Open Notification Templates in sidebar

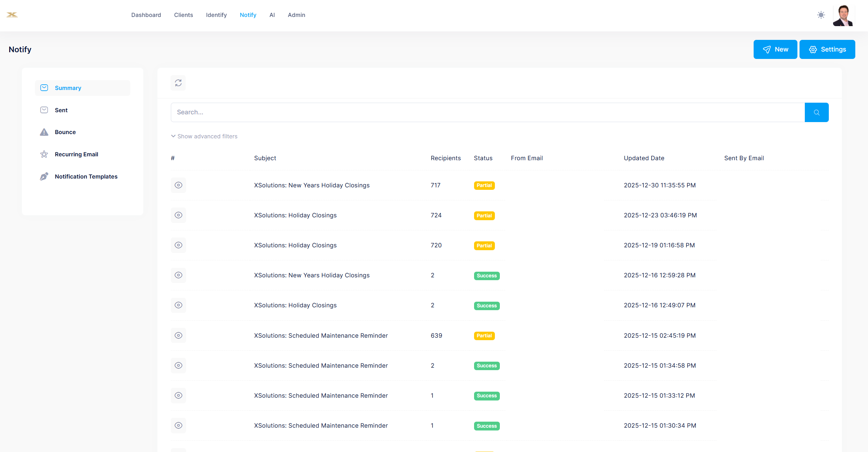(86, 176)
